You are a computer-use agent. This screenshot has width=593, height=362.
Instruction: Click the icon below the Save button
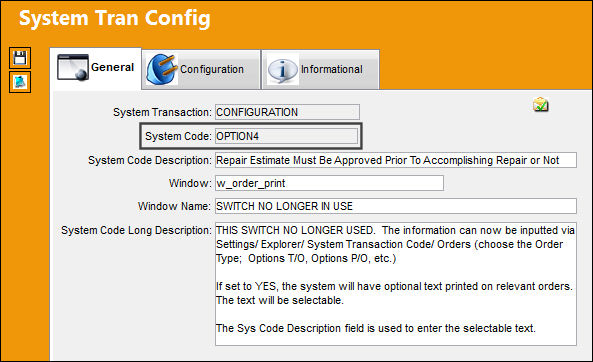point(20,82)
